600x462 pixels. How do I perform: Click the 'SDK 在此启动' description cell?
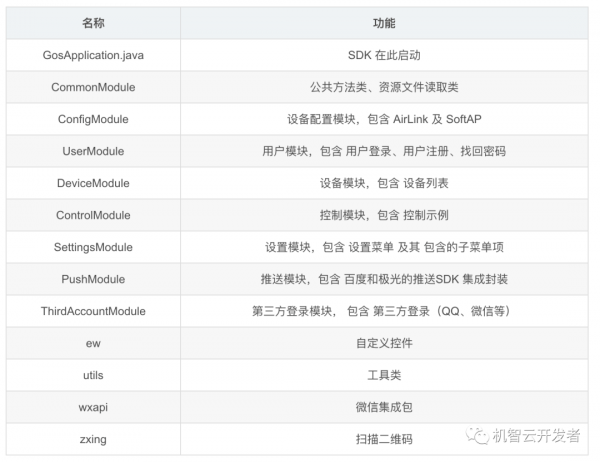click(382, 55)
